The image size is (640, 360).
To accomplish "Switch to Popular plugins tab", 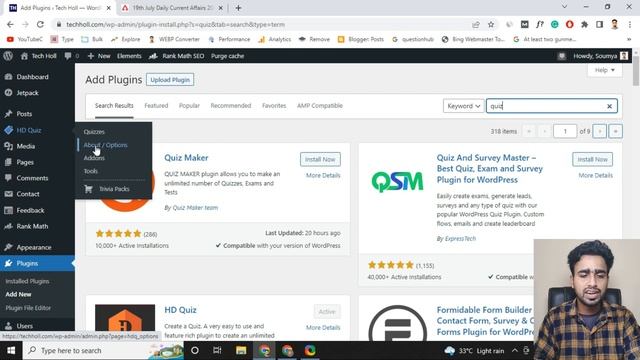I will (x=189, y=106).
